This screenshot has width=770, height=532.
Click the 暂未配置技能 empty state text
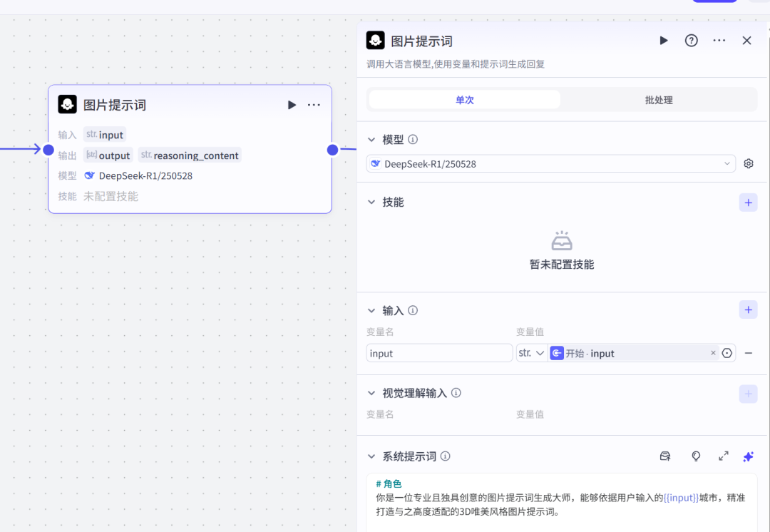(x=562, y=265)
